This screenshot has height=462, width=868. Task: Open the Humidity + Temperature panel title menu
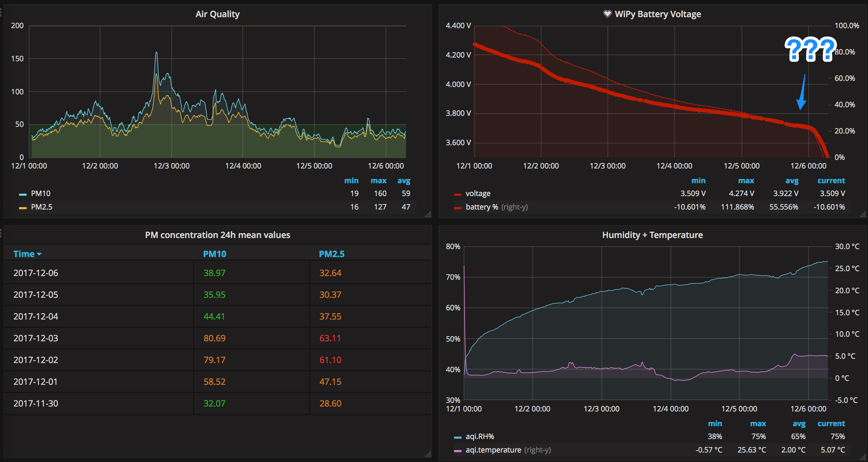point(652,235)
